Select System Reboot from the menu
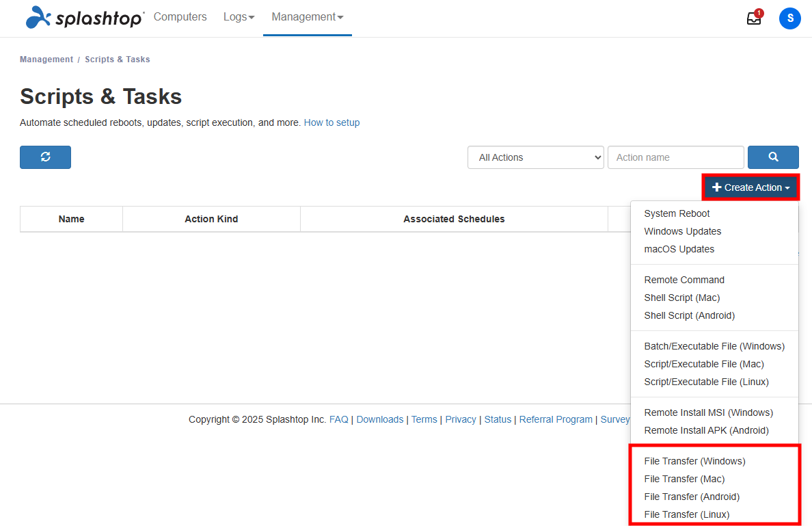Screen dimensions: 812x526 pos(677,213)
